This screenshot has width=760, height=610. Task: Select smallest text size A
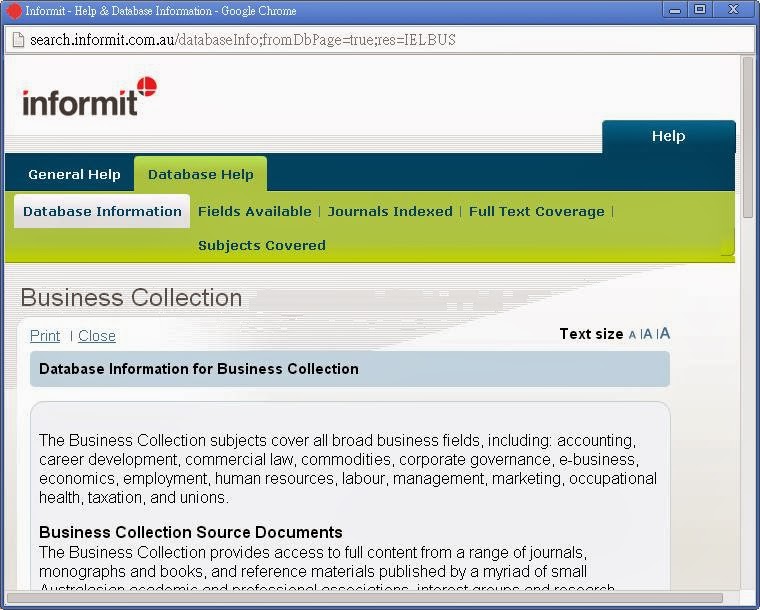point(632,335)
